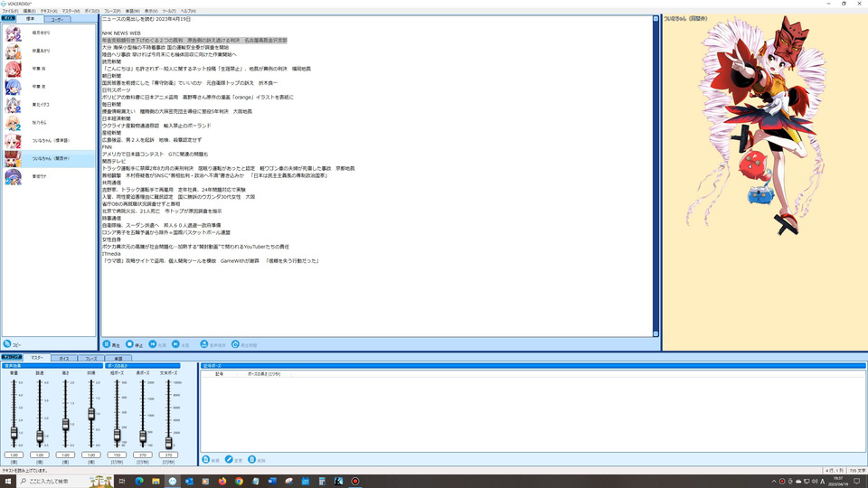Open the Windows Start menu
Screen dimensions: 868x488
[8, 482]
